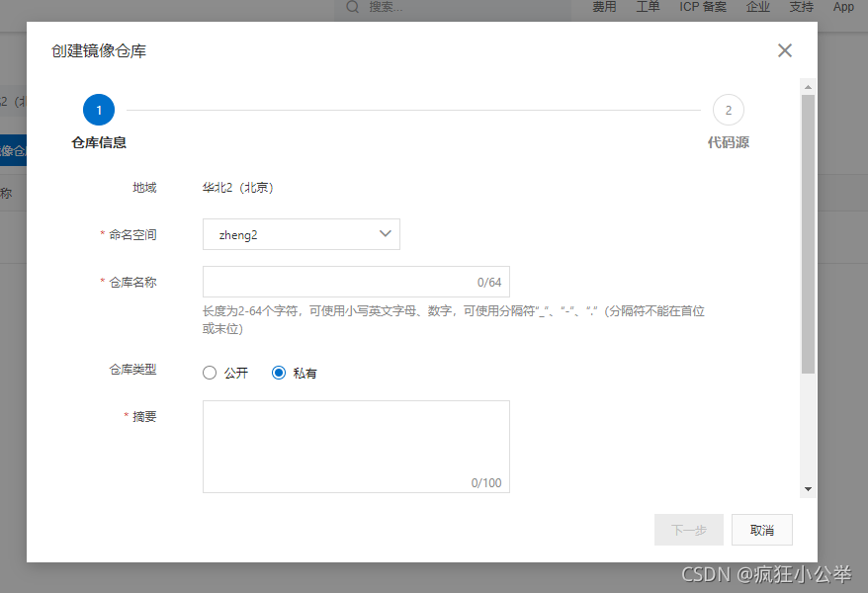Open the 企业 menu in the top bar
Image resolution: width=868 pixels, height=593 pixels.
point(758,7)
